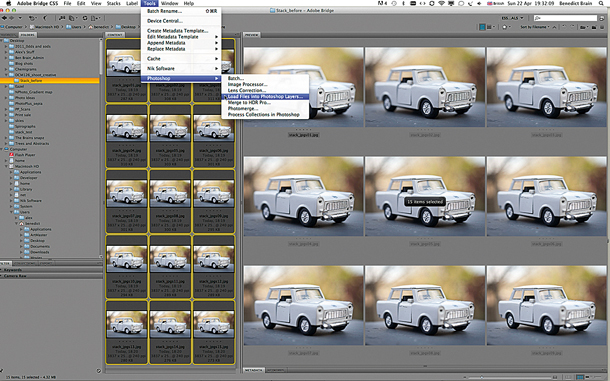
Task: Expand the Nik Software folder node
Action: coord(11,200)
